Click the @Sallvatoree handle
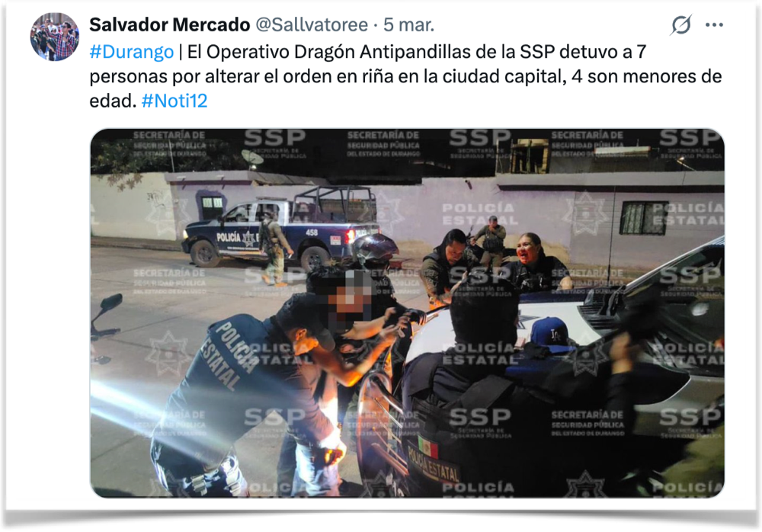The width and height of the screenshot is (762, 532). click(x=312, y=24)
